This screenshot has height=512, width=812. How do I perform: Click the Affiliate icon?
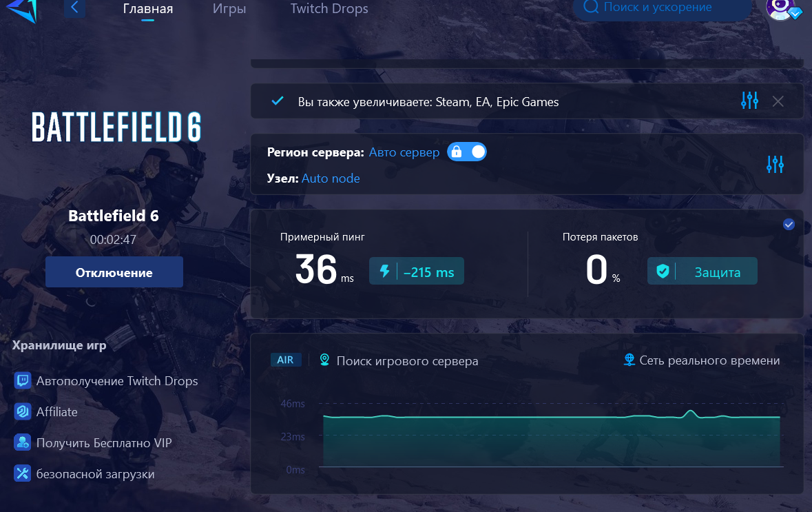pos(22,412)
